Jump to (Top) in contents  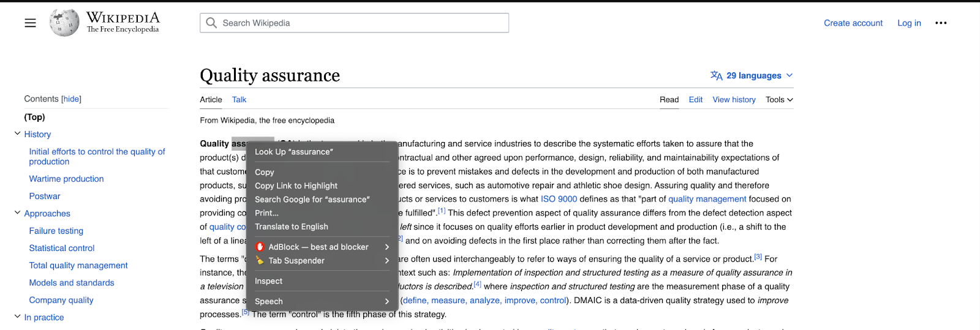coord(34,117)
